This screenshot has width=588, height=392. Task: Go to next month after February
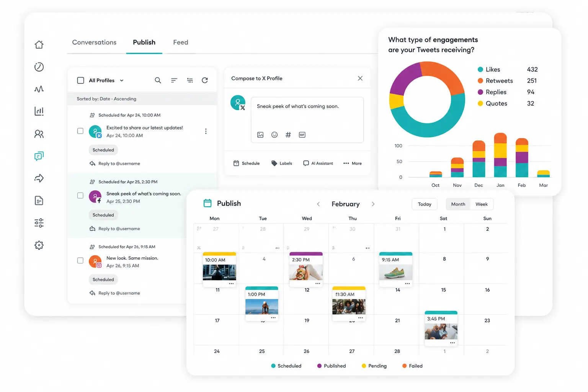pyautogui.click(x=373, y=204)
